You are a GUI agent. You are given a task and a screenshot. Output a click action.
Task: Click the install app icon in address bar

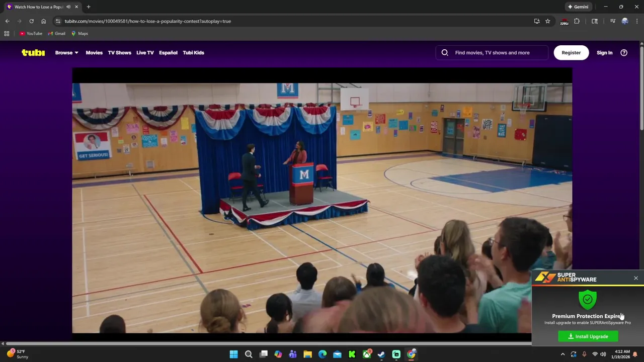[537, 21]
